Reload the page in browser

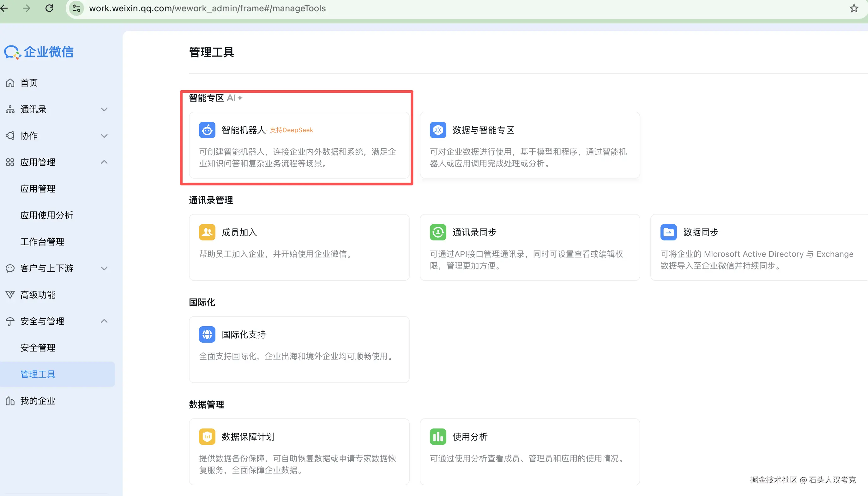point(50,8)
